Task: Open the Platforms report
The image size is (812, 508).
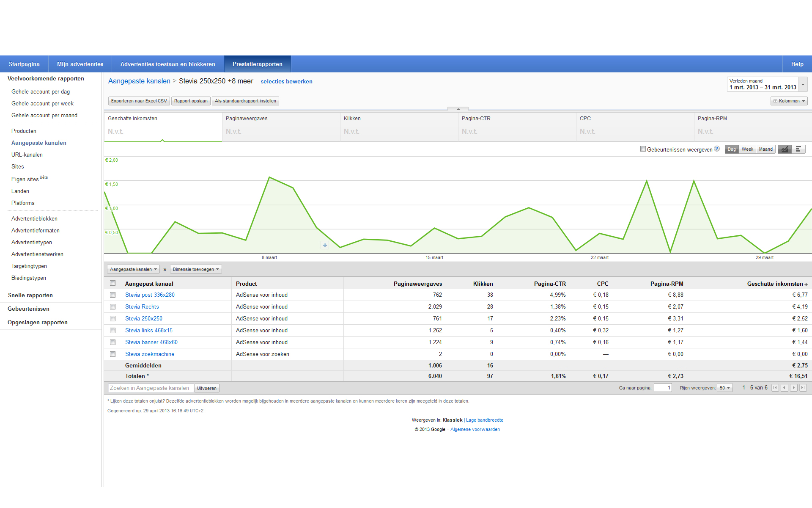Action: (x=23, y=203)
